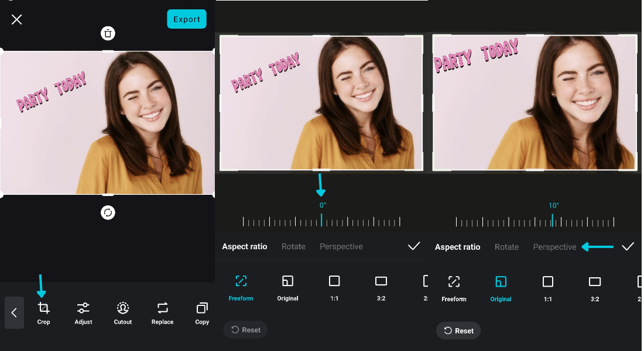
Task: Switch to Perspective tab in middle panel
Action: (341, 246)
